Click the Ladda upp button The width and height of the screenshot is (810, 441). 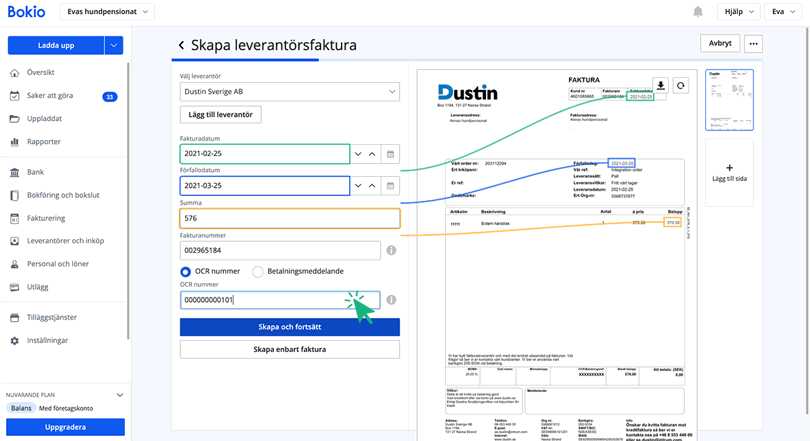coord(56,45)
